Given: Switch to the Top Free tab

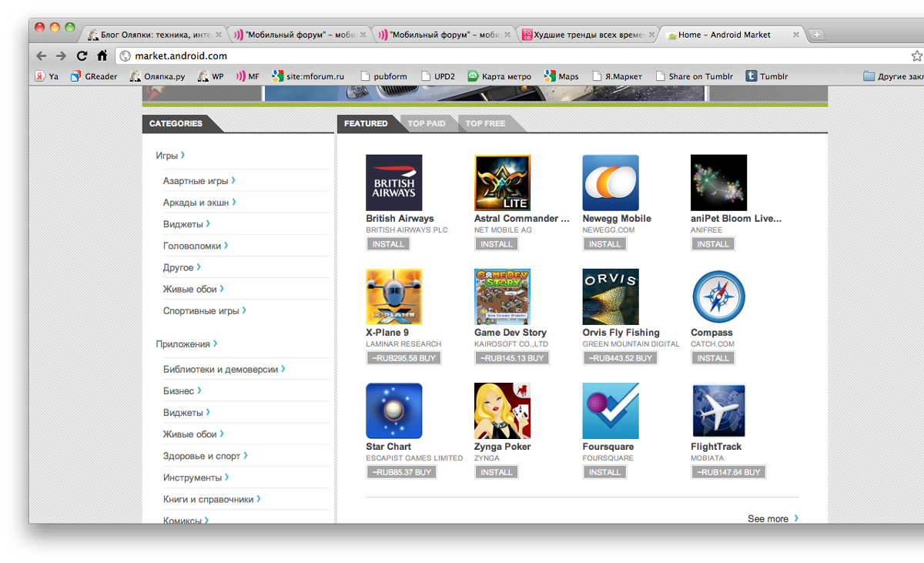Looking at the screenshot, I should point(485,123).
